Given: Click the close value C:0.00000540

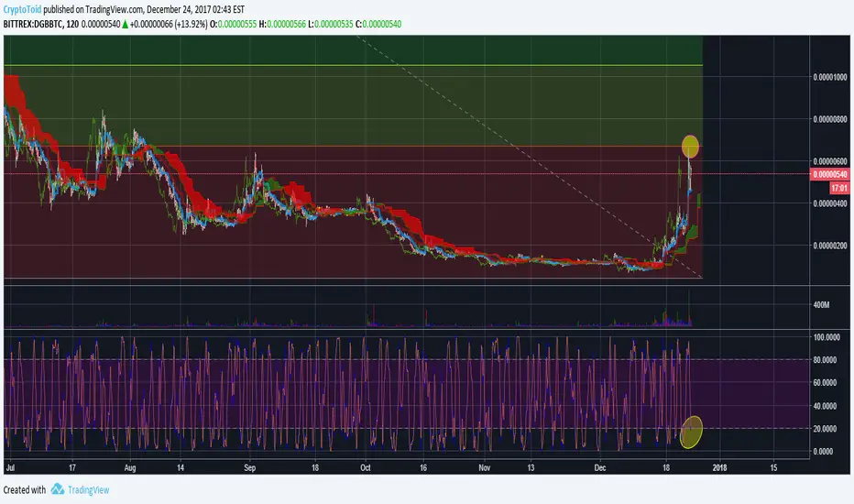Looking at the screenshot, I should click(378, 24).
